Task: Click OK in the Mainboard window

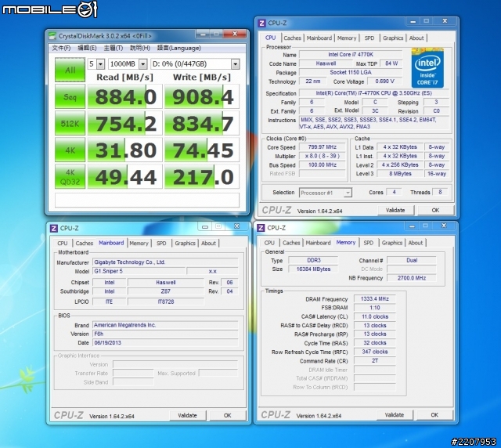Action: pos(228,416)
